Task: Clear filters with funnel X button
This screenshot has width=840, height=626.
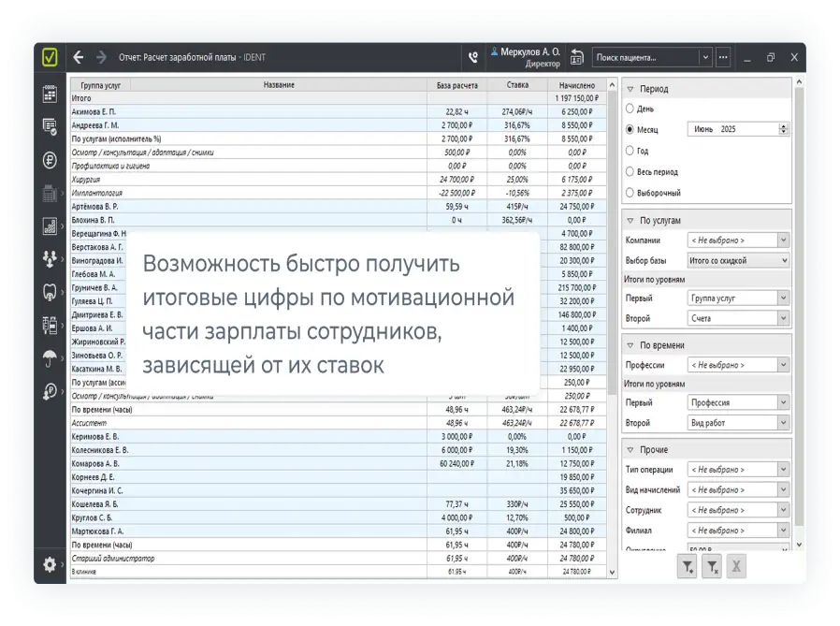Action: click(x=712, y=565)
